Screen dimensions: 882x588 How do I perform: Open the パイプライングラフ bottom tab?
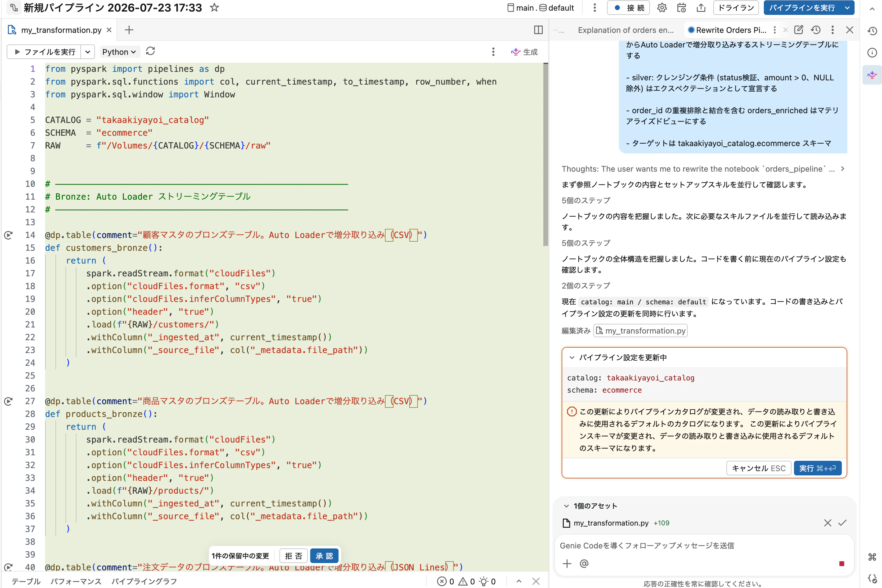coord(144,581)
